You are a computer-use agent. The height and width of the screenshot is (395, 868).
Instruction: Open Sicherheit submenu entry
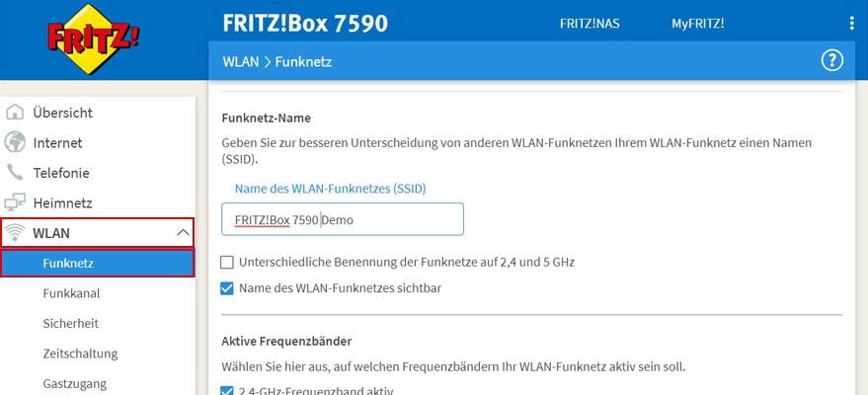[x=70, y=323]
